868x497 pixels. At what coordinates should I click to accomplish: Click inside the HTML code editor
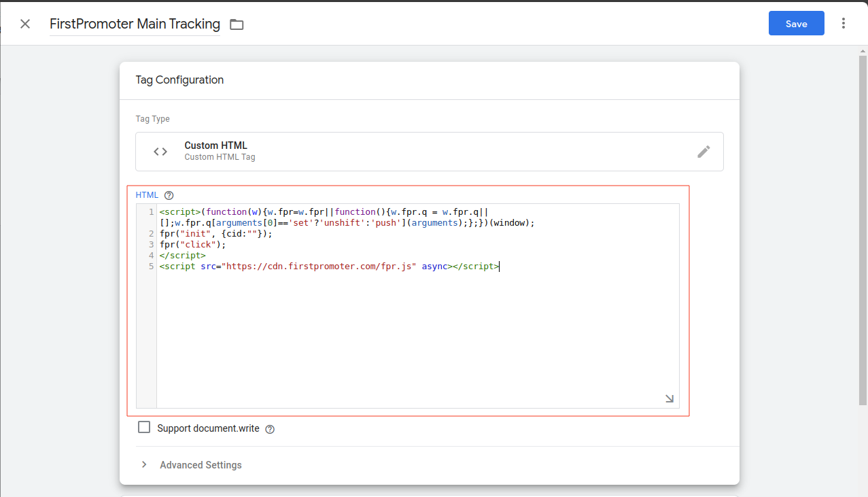(417, 306)
